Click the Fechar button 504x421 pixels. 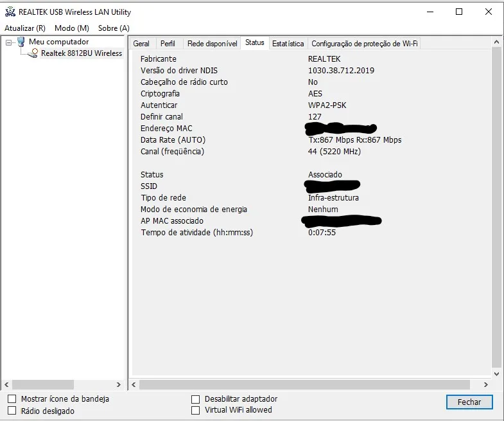pos(469,402)
